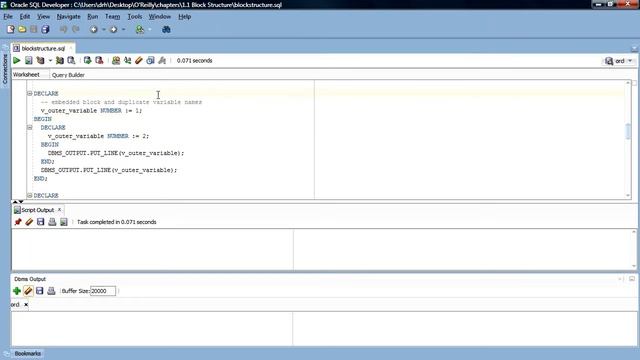Run Statement with the green play icon
Viewport: 640px width, 360px height.
17,61
